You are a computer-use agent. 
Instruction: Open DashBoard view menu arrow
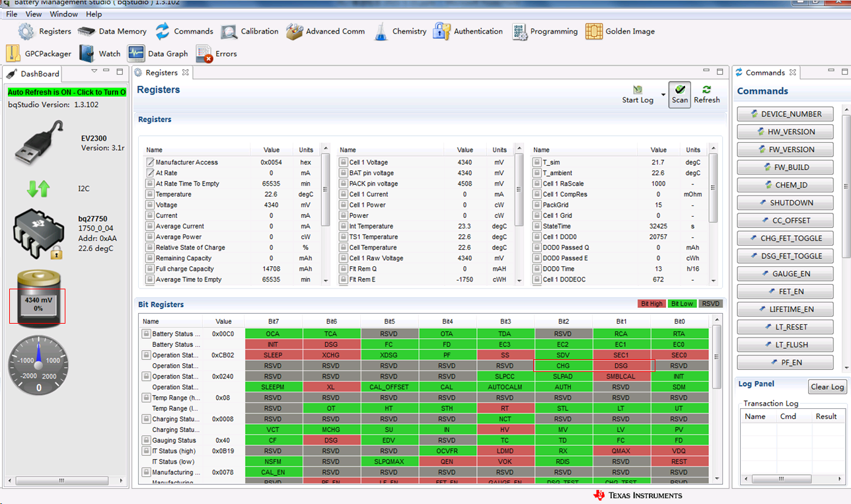pos(94,71)
